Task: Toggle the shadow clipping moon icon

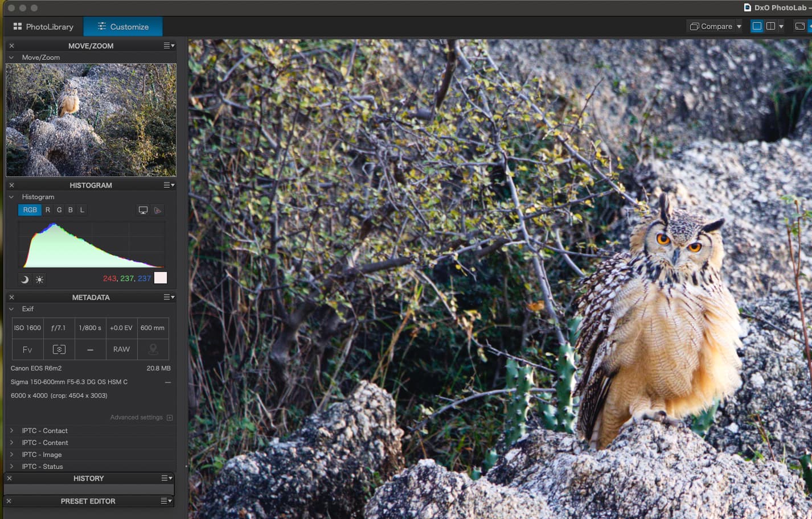Action: click(24, 279)
